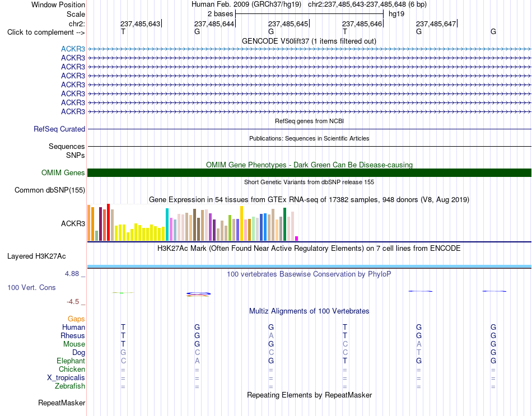Screen dimensions: 532x416
Task: Click the 'hg19' label beside the scale bar
Action: click(x=396, y=14)
